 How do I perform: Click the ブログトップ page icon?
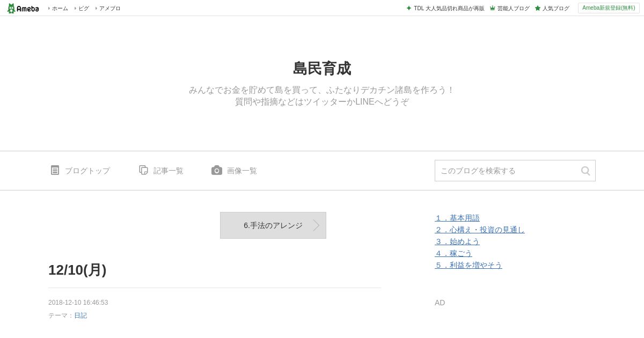coord(55,170)
